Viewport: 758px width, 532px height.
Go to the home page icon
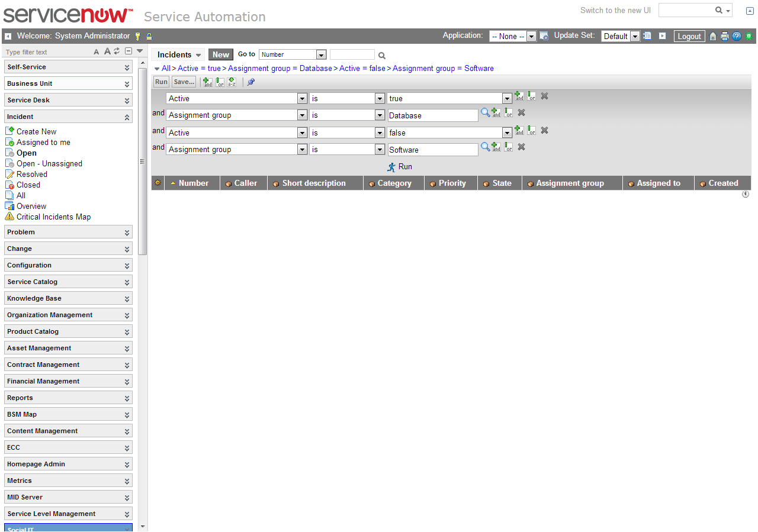tap(713, 36)
